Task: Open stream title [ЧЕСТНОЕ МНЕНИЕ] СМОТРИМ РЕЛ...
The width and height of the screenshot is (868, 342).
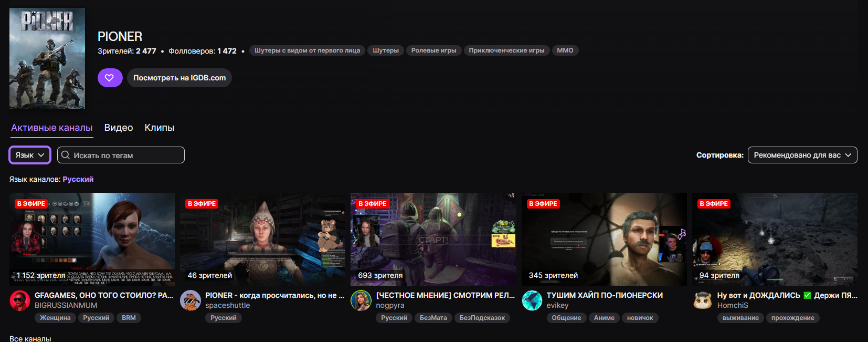Action: pos(446,295)
